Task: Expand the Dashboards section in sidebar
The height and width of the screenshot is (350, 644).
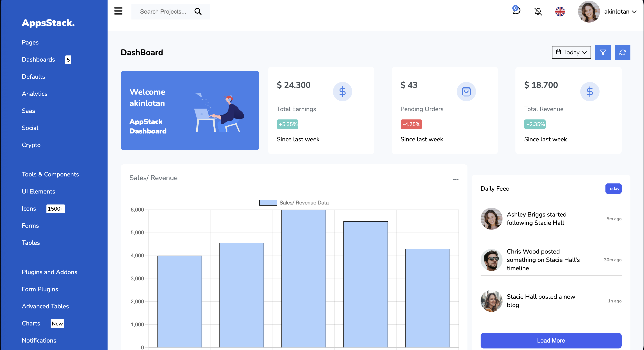Action: coord(38,60)
